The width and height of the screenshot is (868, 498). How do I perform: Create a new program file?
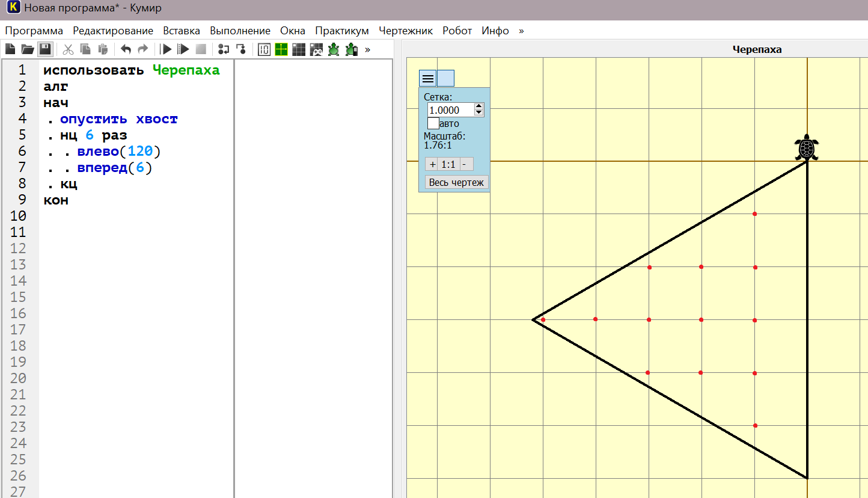click(x=10, y=49)
